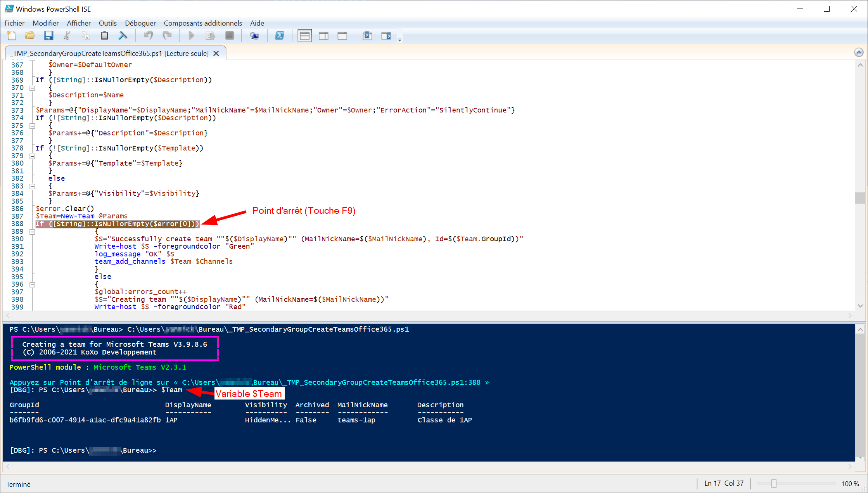Click 'PowerShell module : Microsoft Teams V2.3.1' line
The image size is (868, 493).
(x=98, y=367)
